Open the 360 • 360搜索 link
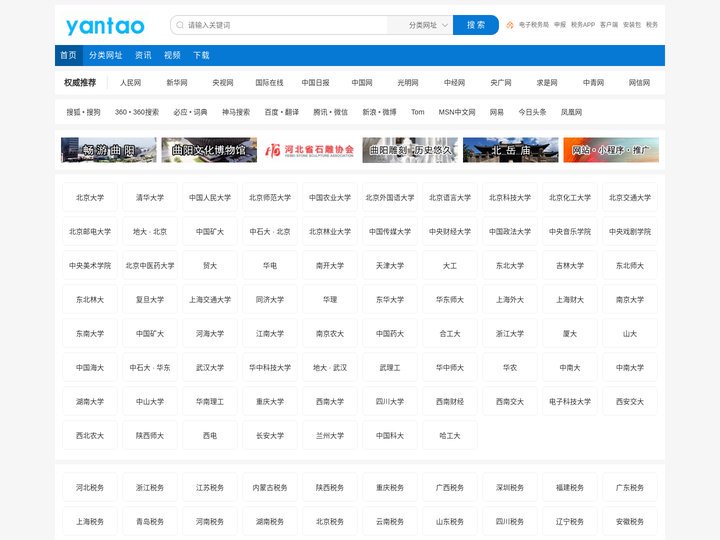The height and width of the screenshot is (540, 720). [137, 112]
